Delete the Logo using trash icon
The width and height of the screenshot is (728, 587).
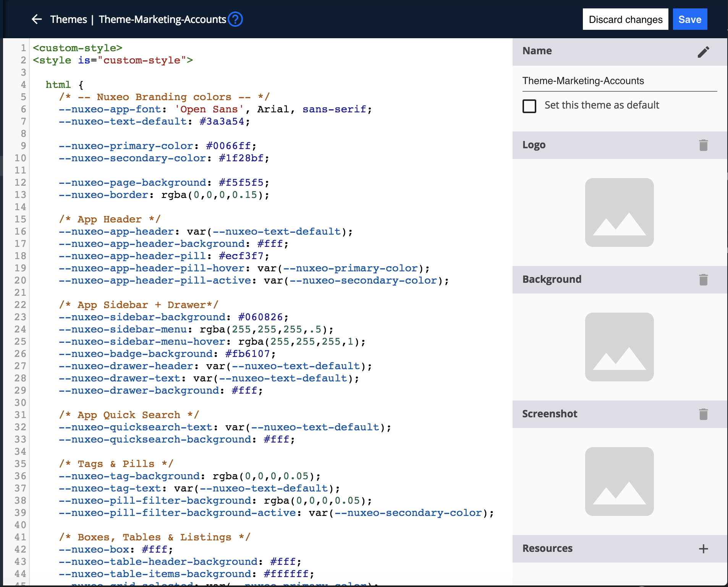[703, 145]
